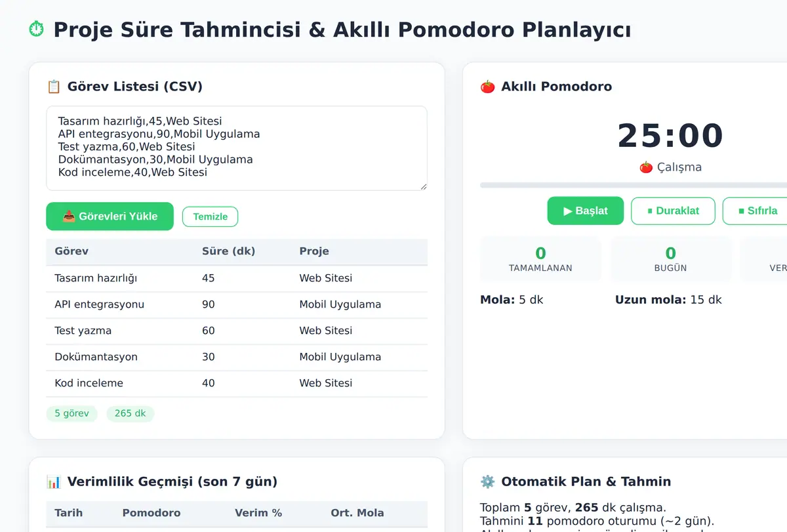Click Mobil Uygulama in the Dokümantasyon row

pos(340,357)
